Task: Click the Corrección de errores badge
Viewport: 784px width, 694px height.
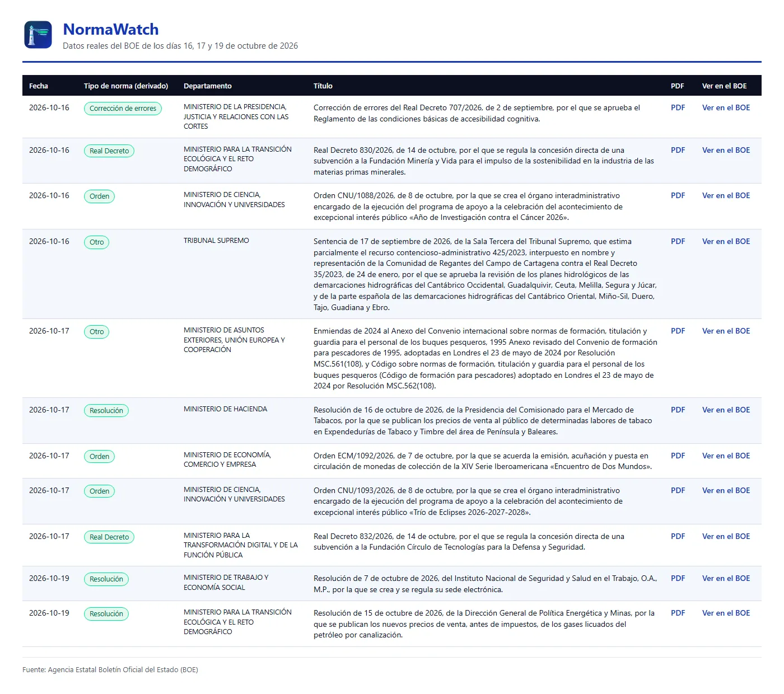Action: [x=123, y=109]
